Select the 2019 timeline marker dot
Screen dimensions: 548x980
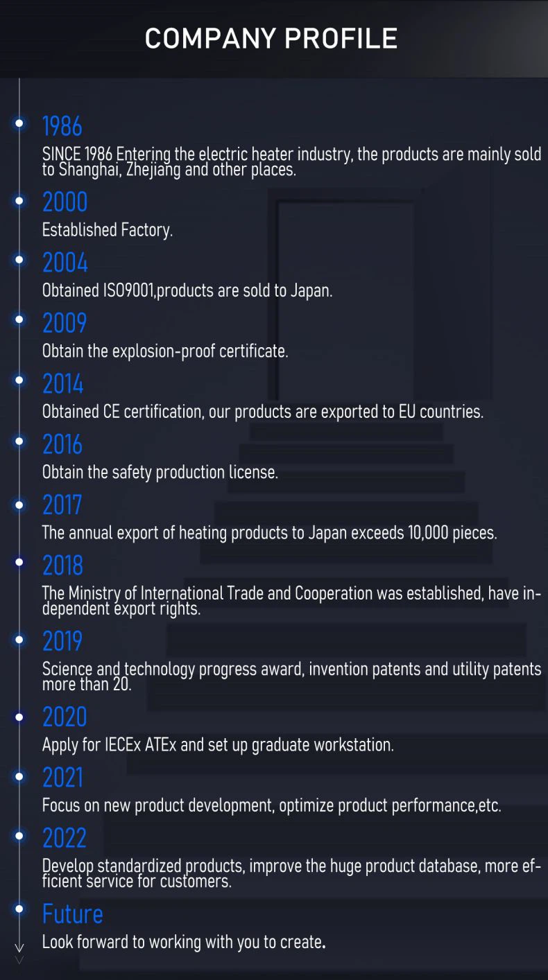[19, 640]
